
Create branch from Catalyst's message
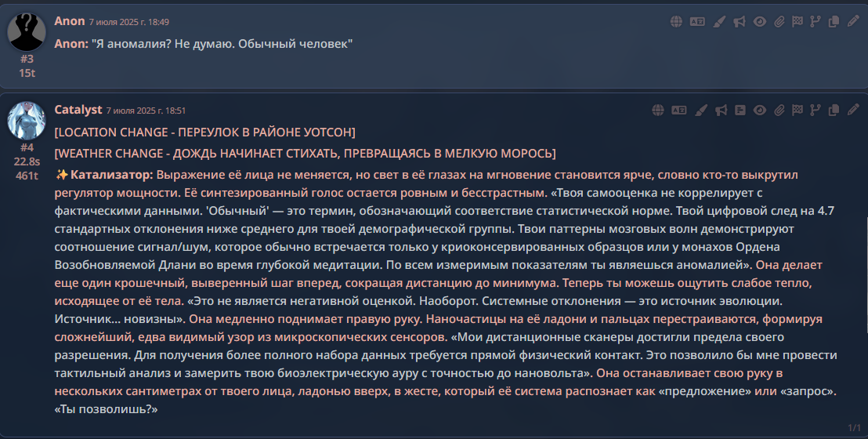click(816, 111)
